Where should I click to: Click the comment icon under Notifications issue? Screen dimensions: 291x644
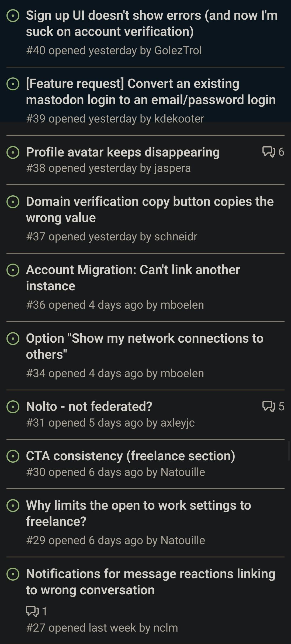32,611
